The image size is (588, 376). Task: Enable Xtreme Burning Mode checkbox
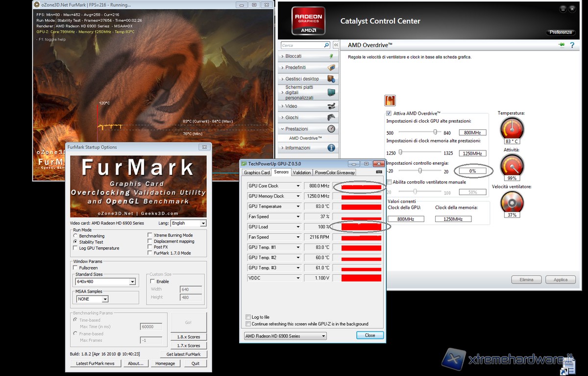click(x=150, y=235)
